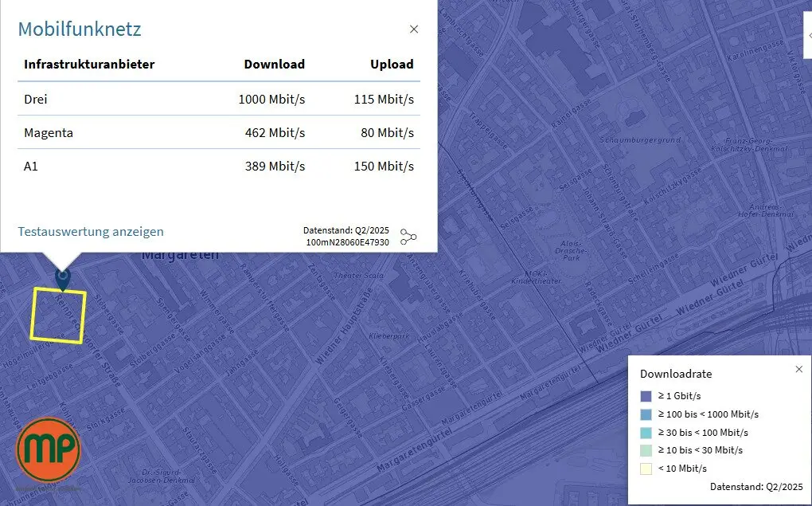Close the Mobilfunknetz popup
This screenshot has height=506, width=812.
(414, 29)
